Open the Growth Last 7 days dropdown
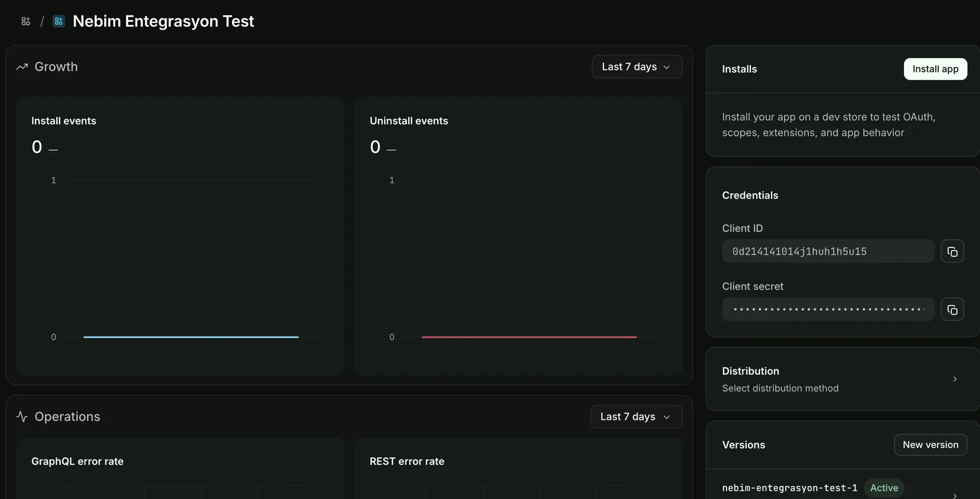This screenshot has height=499, width=980. tap(637, 67)
